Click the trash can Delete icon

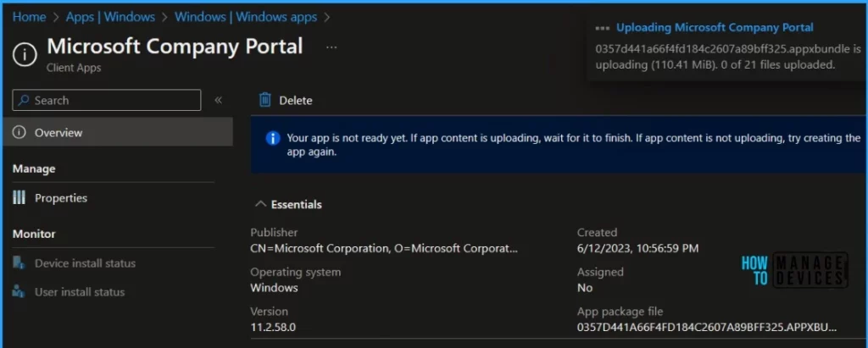[265, 100]
